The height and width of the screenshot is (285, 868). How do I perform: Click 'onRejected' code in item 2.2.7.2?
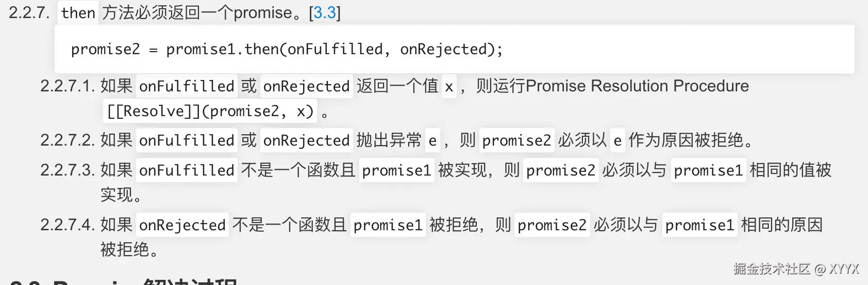[307, 140]
